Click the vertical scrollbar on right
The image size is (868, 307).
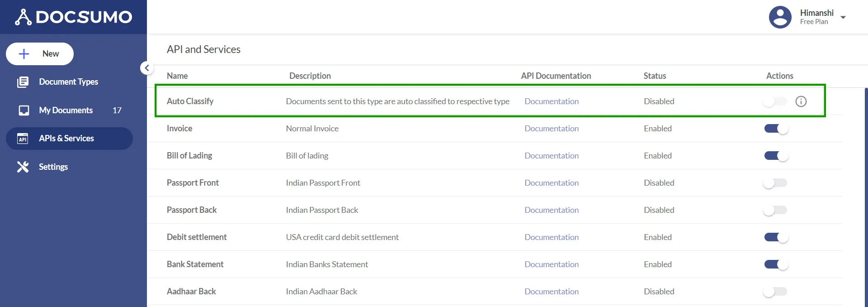point(866,197)
